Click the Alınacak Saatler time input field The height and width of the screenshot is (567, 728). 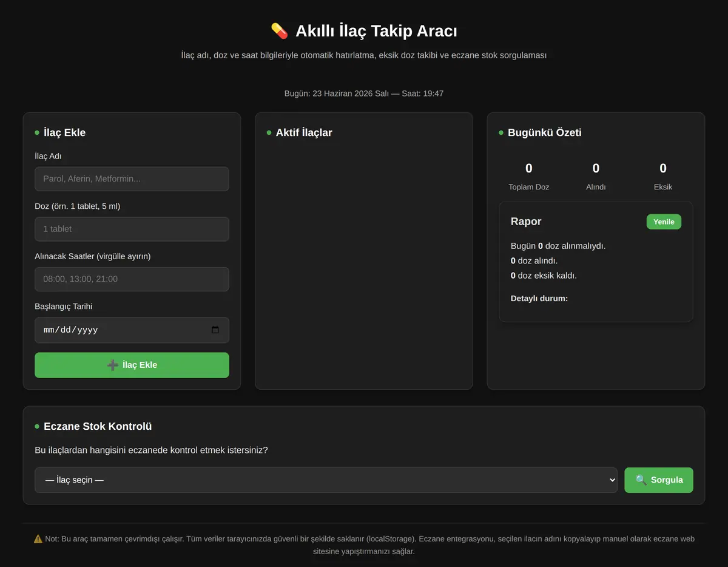coord(132,279)
